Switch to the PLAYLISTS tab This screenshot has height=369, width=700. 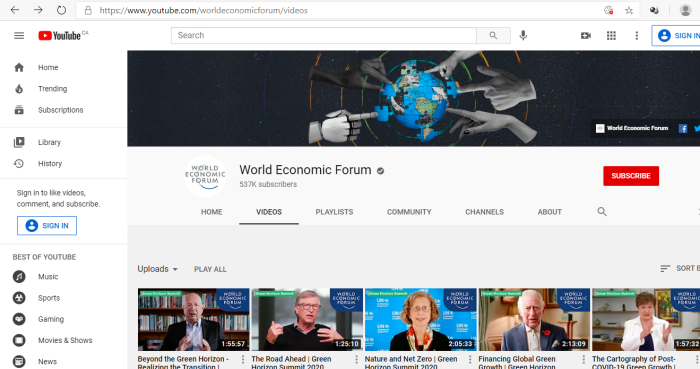334,212
